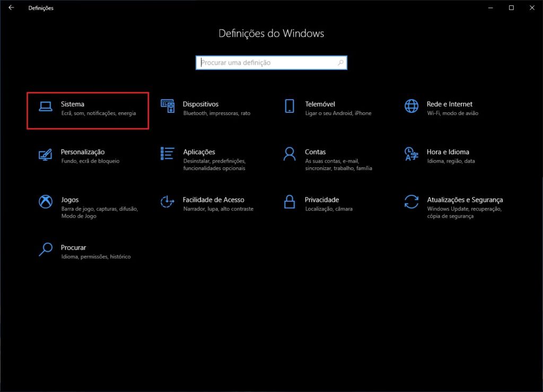The width and height of the screenshot is (543, 392).
Task: Open the Privacidade settings label
Action: pos(322,200)
